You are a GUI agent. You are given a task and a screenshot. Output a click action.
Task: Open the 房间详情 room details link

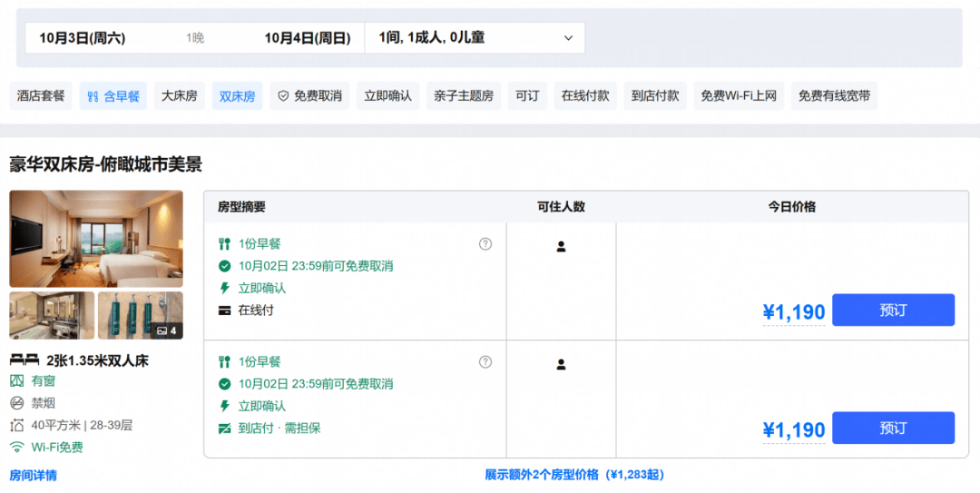point(34,476)
